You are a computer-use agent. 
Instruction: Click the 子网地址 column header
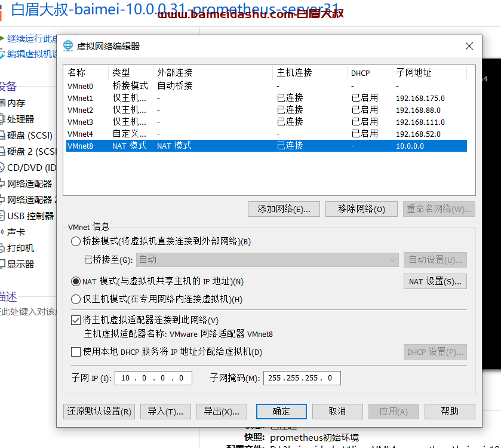429,72
